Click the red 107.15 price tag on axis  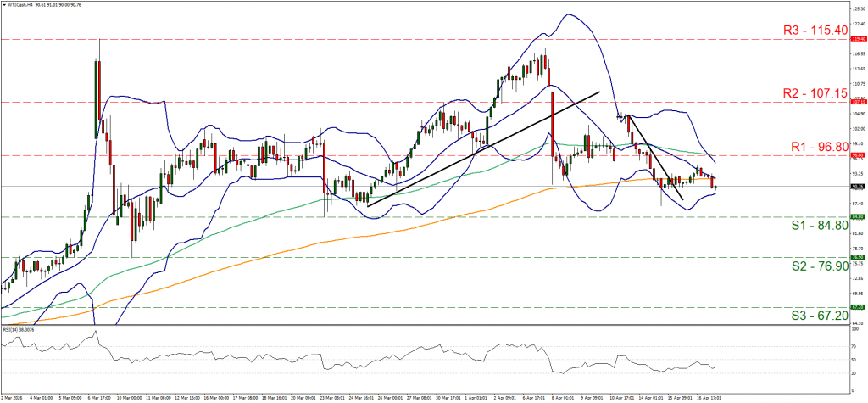tap(856, 102)
